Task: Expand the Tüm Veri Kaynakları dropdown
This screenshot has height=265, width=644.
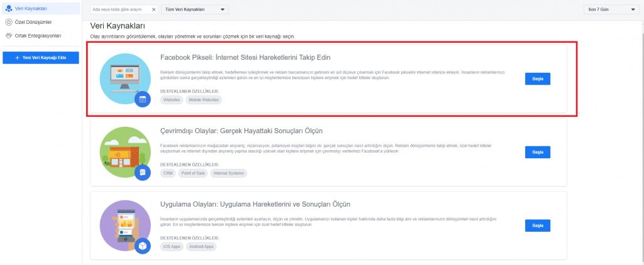Action: (x=195, y=9)
